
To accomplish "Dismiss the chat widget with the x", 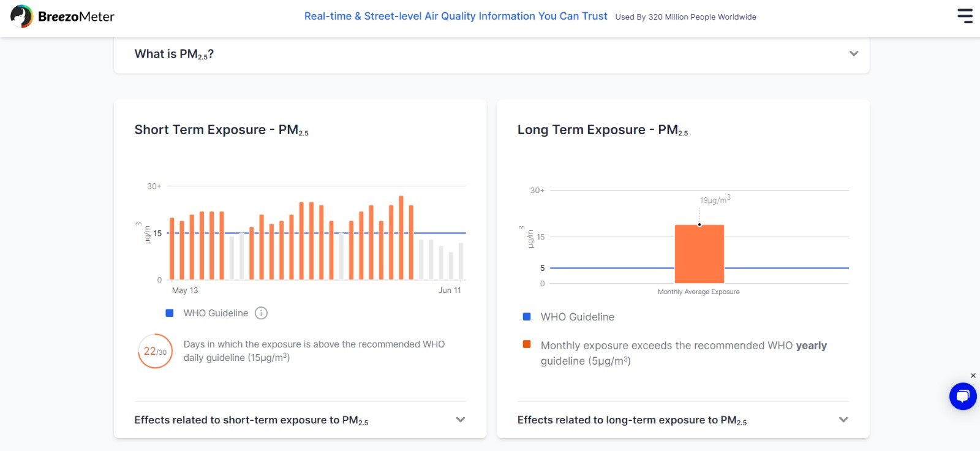I will (x=973, y=376).
